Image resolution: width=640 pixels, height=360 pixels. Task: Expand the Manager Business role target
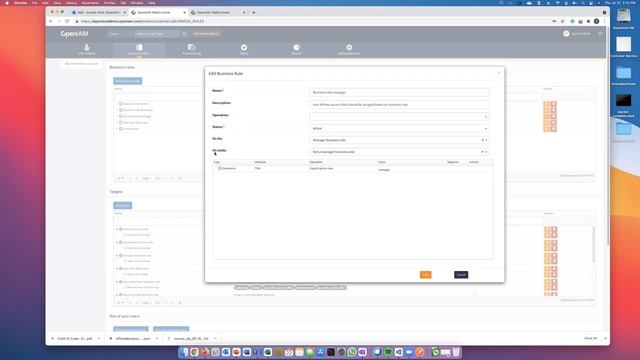pos(117,256)
